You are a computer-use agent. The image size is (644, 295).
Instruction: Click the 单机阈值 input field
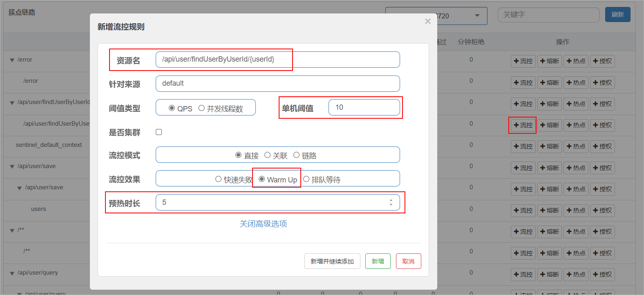point(364,107)
